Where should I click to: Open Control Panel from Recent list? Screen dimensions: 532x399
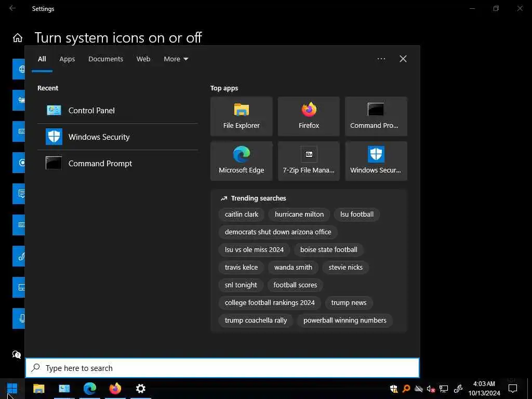[x=117, y=110]
